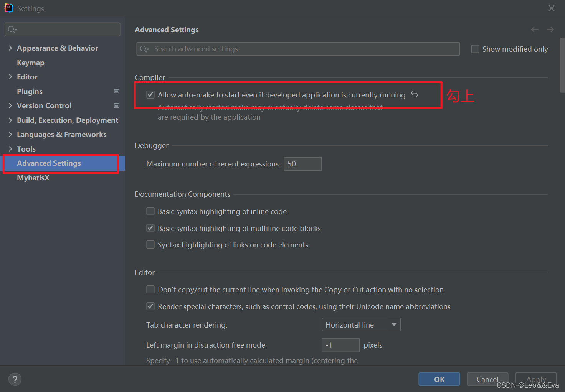Click the magnifier icon in sidebar search
Viewport: 565px width, 392px height.
[12, 30]
